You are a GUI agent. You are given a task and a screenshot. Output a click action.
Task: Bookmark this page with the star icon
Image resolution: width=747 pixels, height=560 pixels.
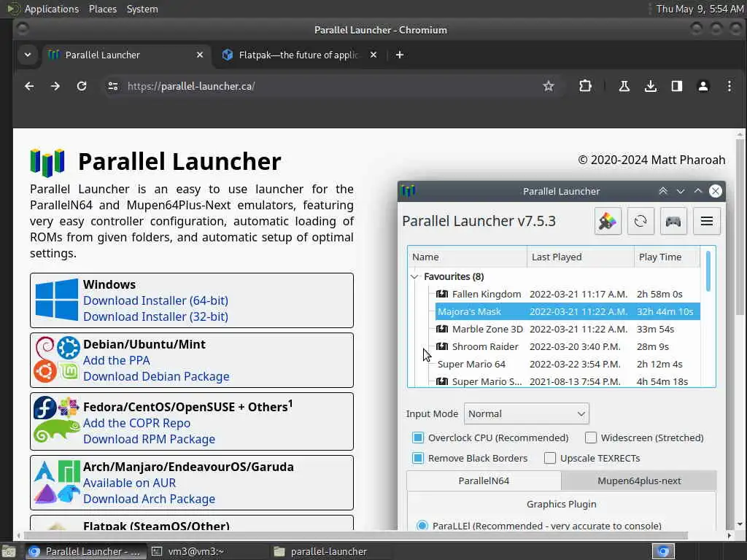[x=549, y=86]
